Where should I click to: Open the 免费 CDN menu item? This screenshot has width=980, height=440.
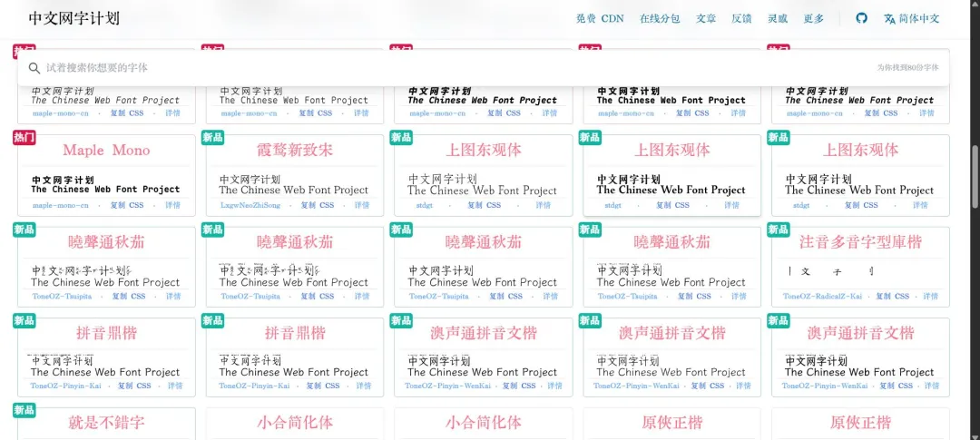(600, 18)
